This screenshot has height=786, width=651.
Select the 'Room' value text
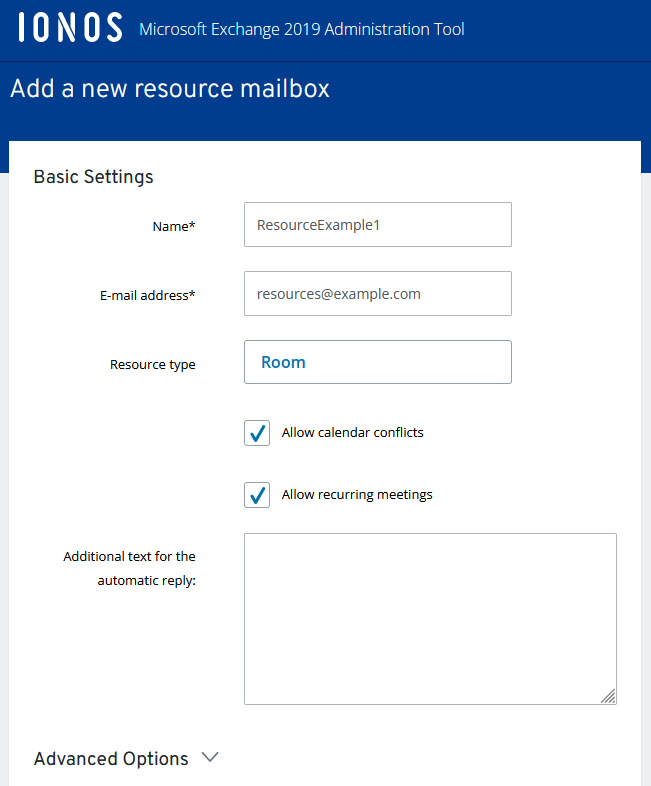pyautogui.click(x=283, y=362)
